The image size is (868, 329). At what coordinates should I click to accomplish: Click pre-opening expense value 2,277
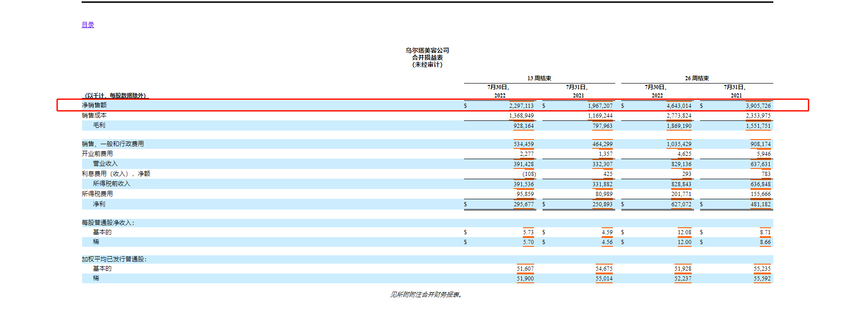[x=527, y=154]
